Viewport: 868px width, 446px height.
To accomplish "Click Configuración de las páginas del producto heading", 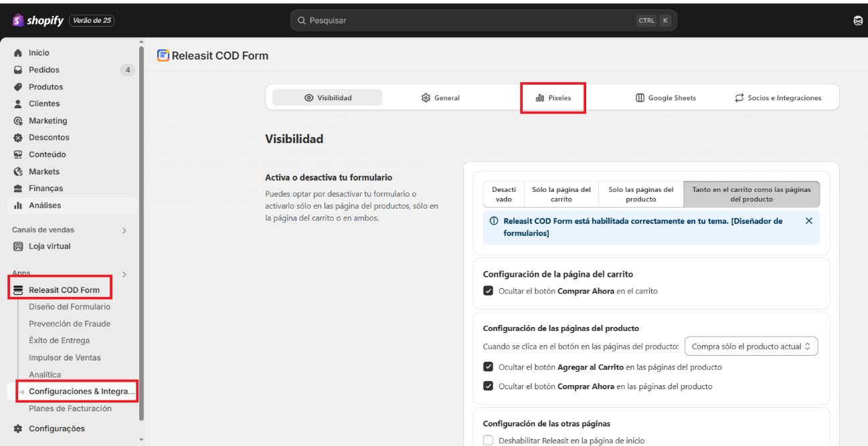I will click(x=561, y=328).
